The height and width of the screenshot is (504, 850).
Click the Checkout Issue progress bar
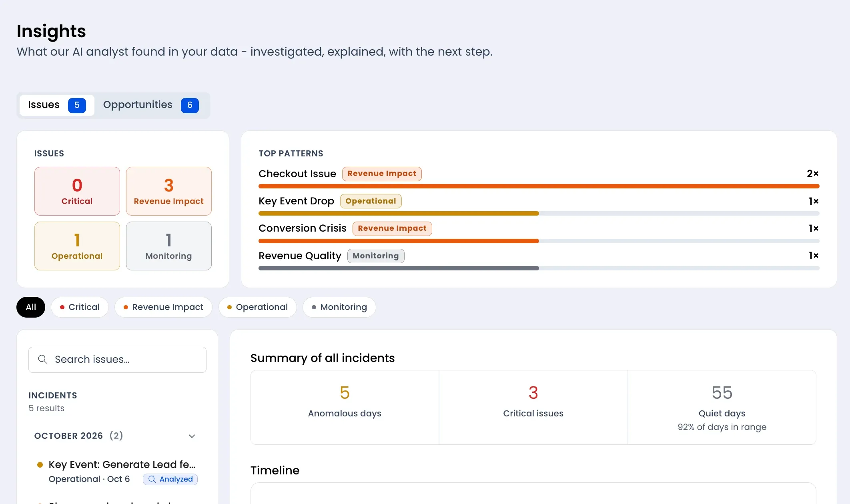[x=539, y=186]
